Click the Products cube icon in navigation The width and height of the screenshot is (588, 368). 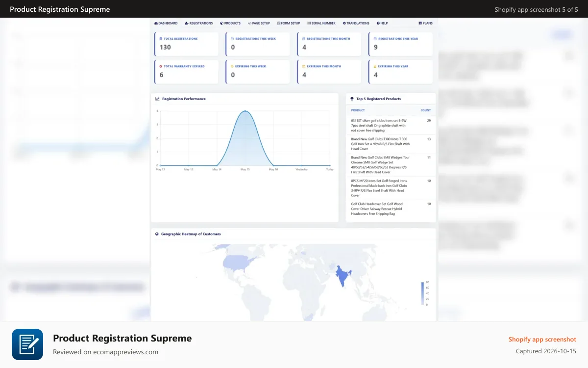(221, 23)
